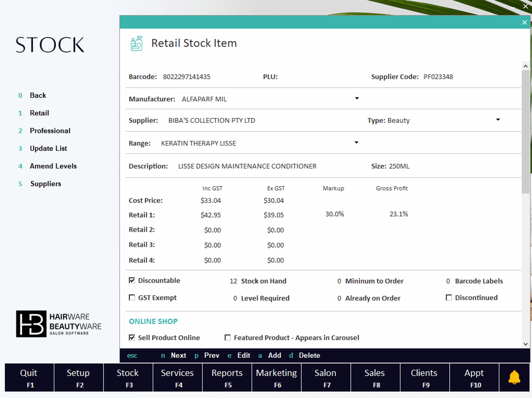The width and height of the screenshot is (532, 398).
Task: Click the Mininum to Order value
Action: click(x=339, y=281)
